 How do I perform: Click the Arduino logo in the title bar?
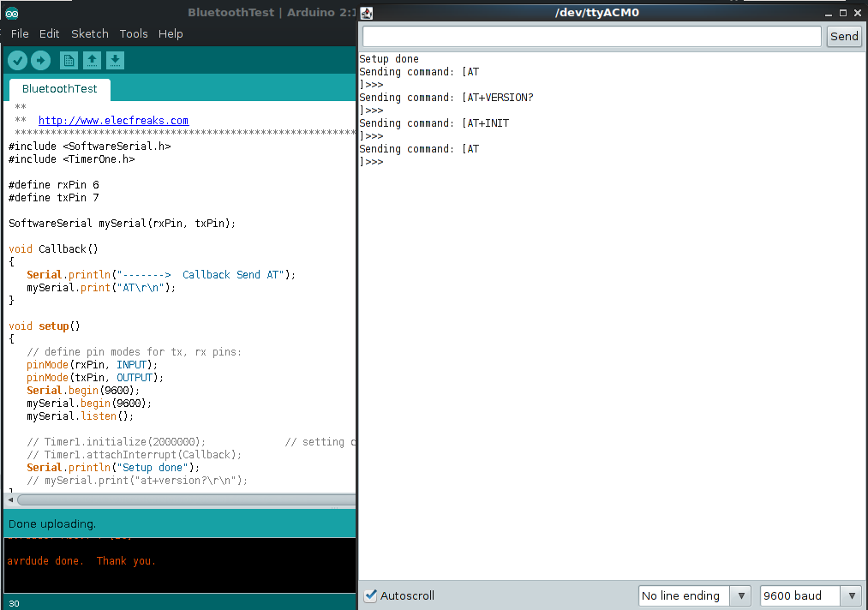pyautogui.click(x=12, y=14)
